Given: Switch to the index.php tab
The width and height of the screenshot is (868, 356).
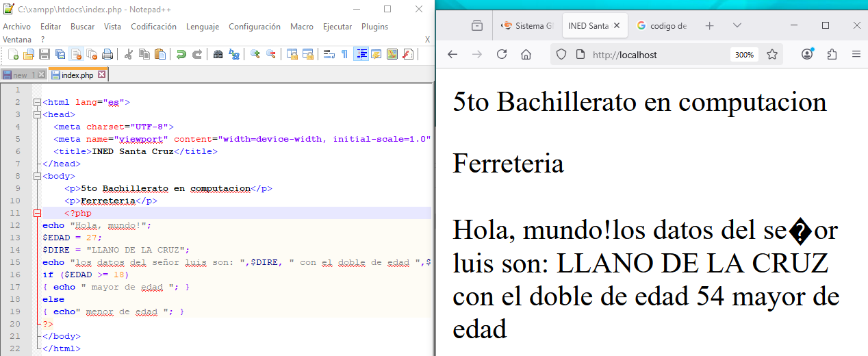Looking at the screenshot, I should click(x=77, y=75).
